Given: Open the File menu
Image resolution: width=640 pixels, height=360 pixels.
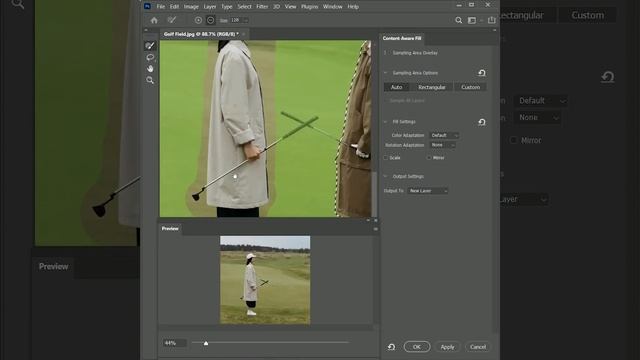Looking at the screenshot, I should point(161,7).
